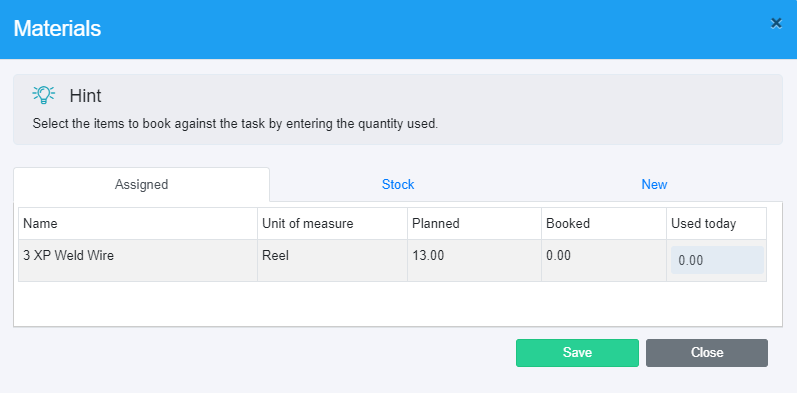Image resolution: width=797 pixels, height=393 pixels.
Task: Click the booked value 0.00 cell
Action: (x=604, y=260)
